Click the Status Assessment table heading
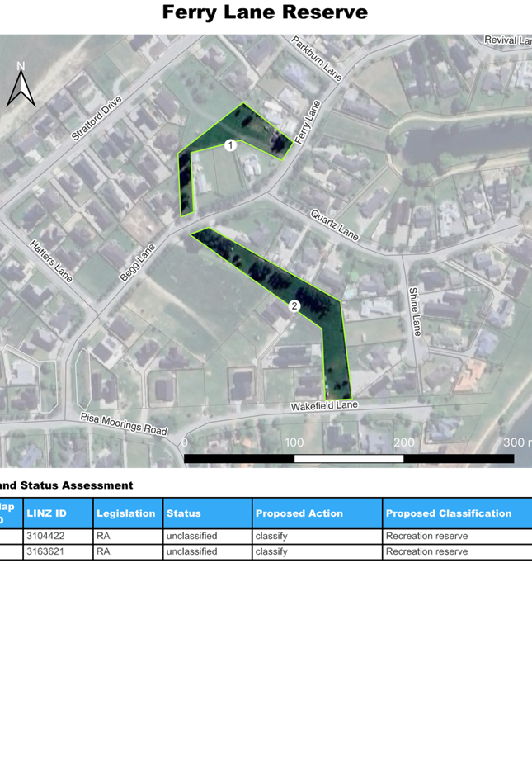The width and height of the screenshot is (532, 771). [66, 485]
